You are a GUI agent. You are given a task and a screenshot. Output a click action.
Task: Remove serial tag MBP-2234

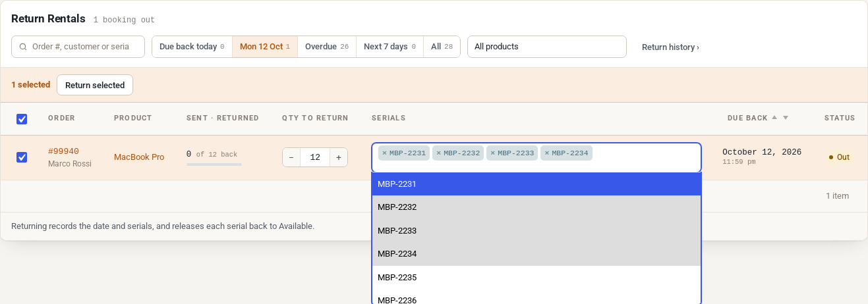pyautogui.click(x=546, y=153)
